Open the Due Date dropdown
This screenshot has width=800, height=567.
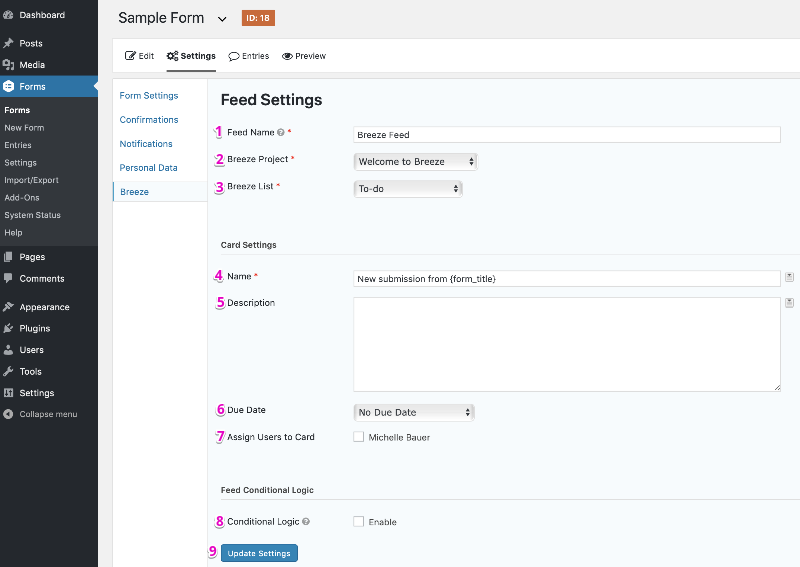[414, 412]
